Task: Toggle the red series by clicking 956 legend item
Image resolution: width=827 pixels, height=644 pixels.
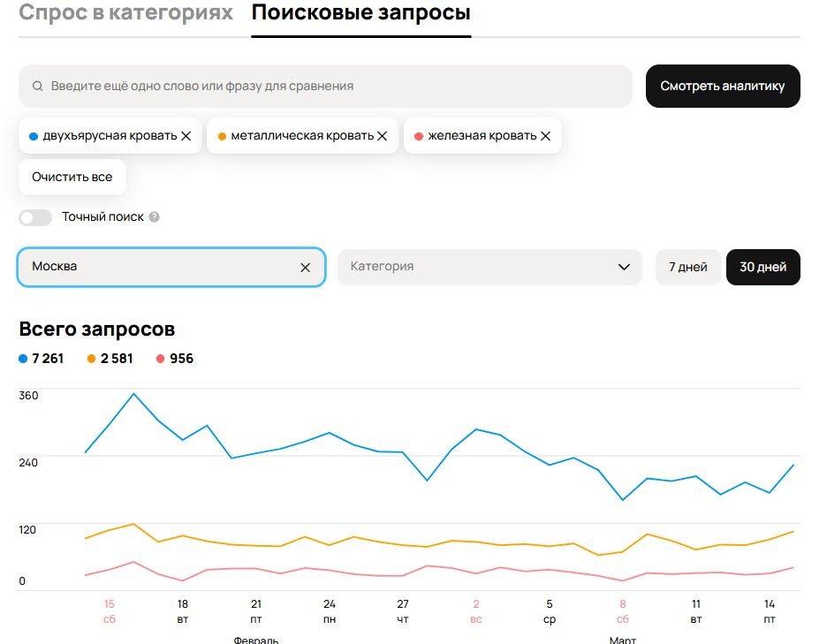Action: coord(170,359)
